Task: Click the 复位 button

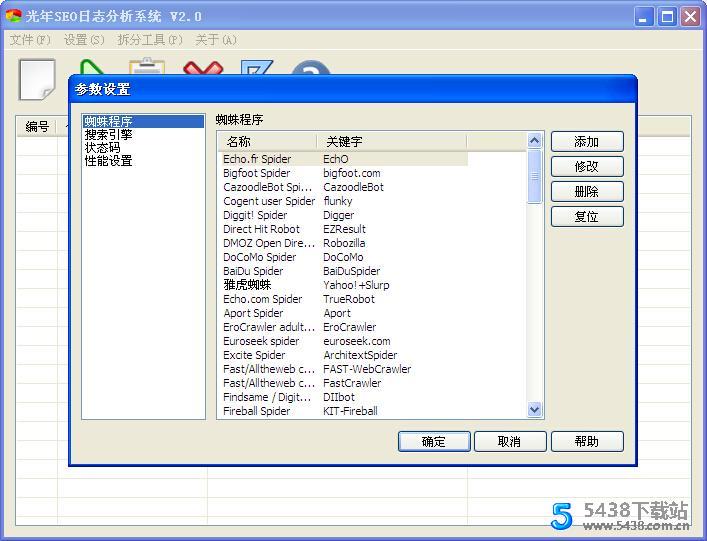Action: 587,217
